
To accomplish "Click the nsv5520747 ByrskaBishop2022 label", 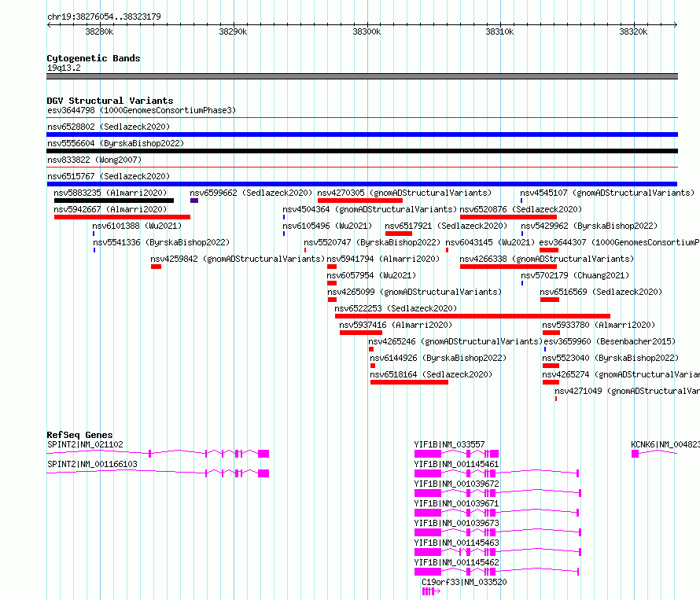I will tap(372, 242).
